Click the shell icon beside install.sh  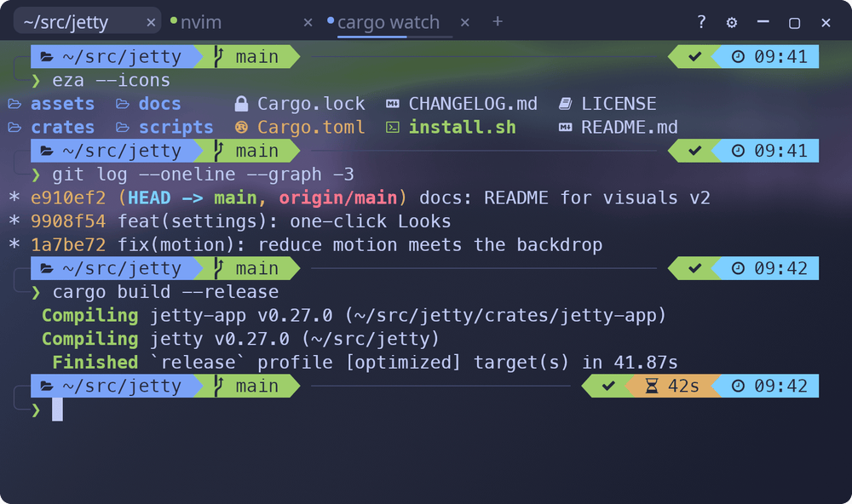[392, 127]
